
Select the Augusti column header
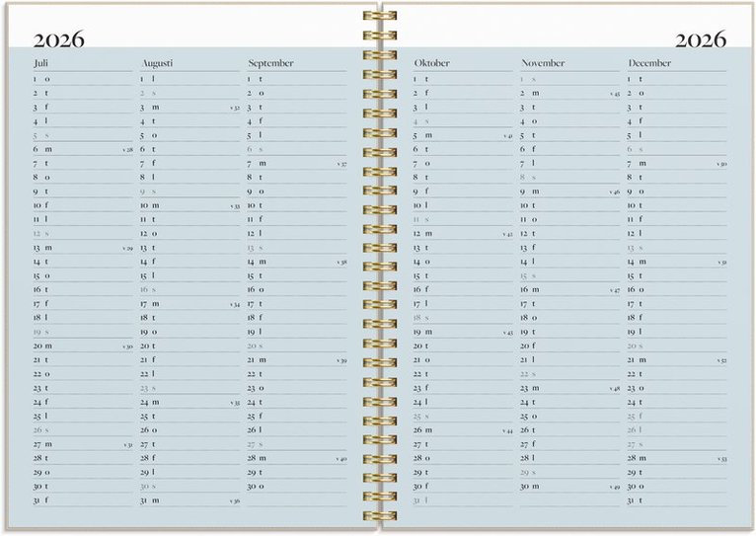coord(156,63)
